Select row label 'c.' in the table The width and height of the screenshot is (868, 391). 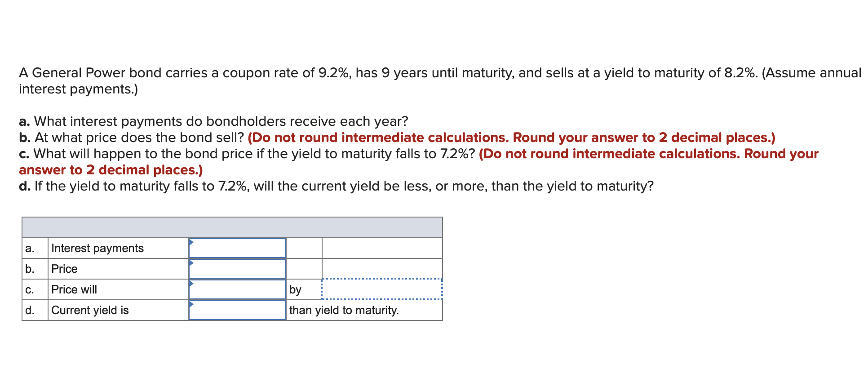pyautogui.click(x=30, y=289)
